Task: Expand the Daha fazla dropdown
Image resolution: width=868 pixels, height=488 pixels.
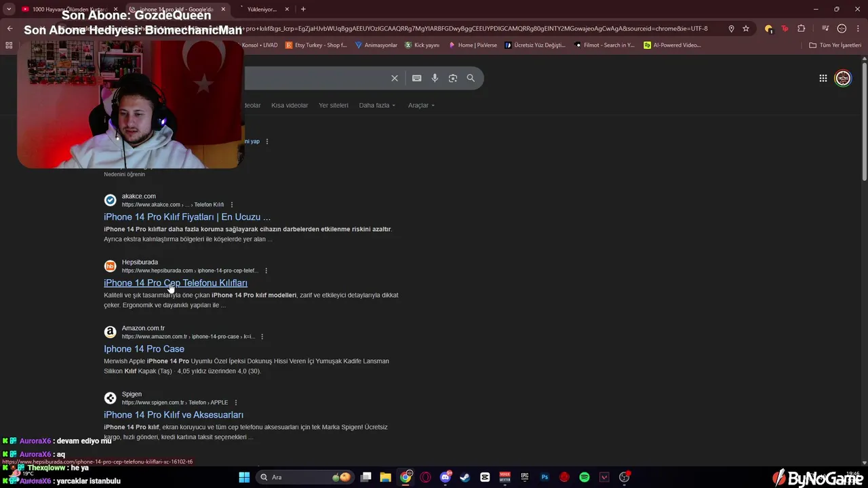Action: 377,105
